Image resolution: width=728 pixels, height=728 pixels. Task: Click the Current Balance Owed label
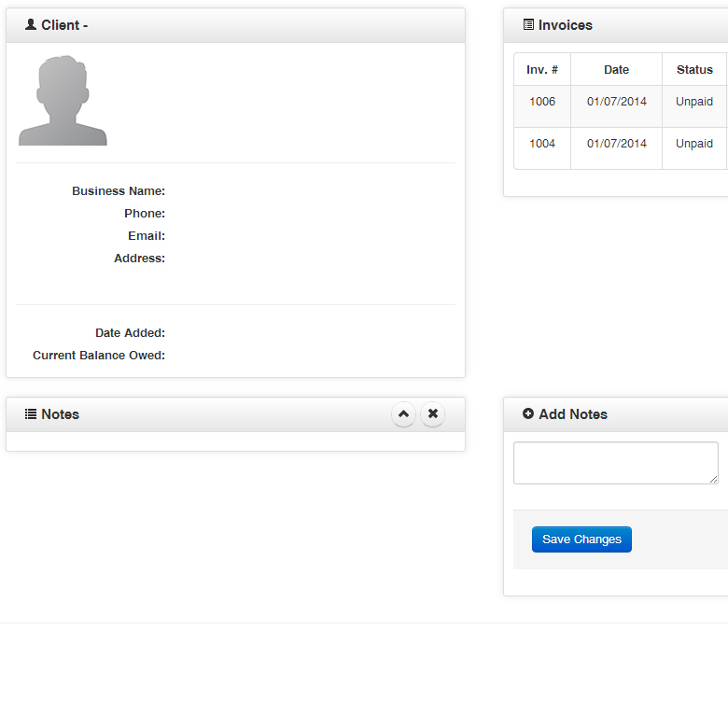pos(99,356)
